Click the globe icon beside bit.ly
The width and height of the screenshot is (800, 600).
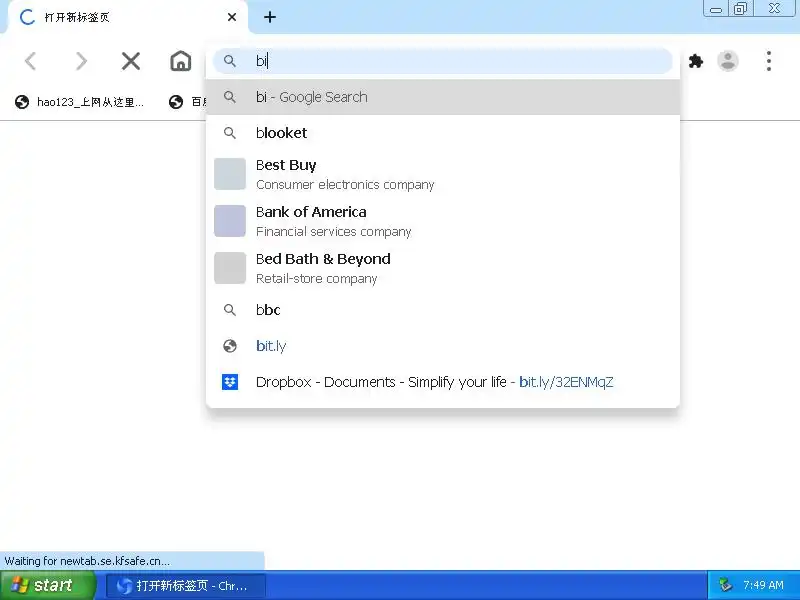(x=230, y=346)
